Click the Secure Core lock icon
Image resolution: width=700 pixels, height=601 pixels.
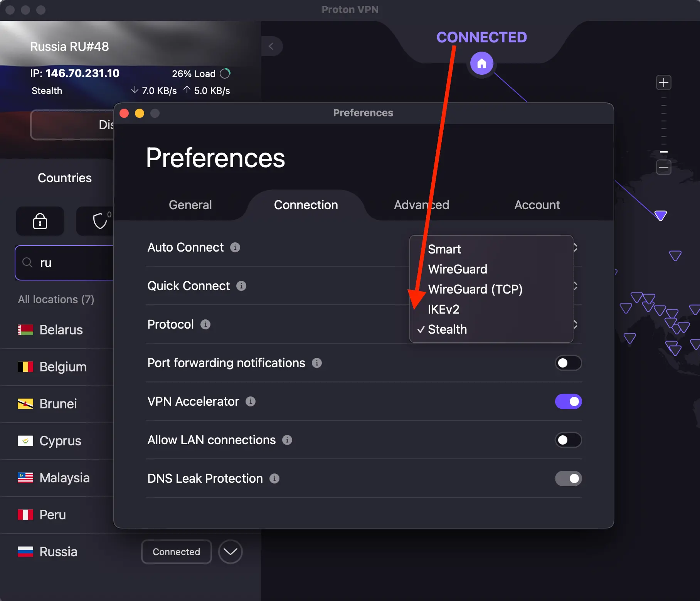40,221
